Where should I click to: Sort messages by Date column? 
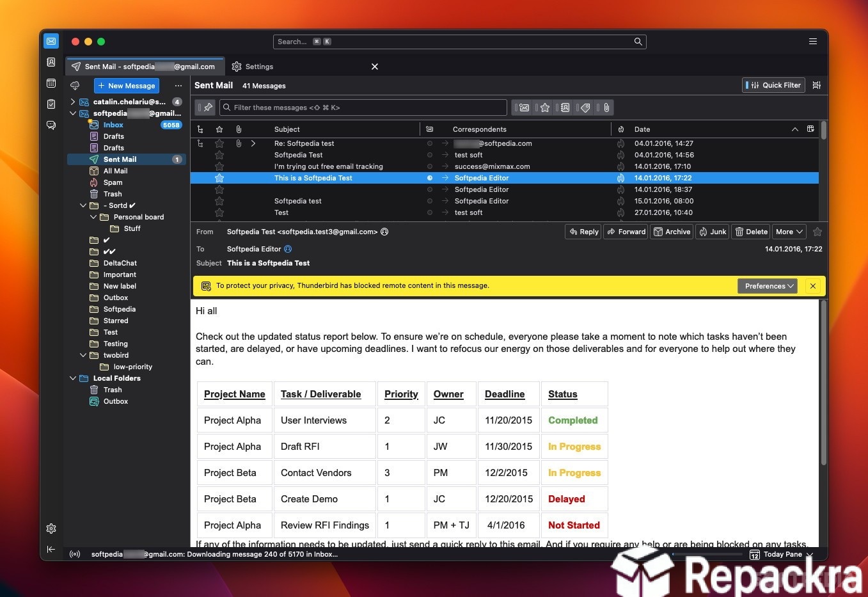[642, 129]
